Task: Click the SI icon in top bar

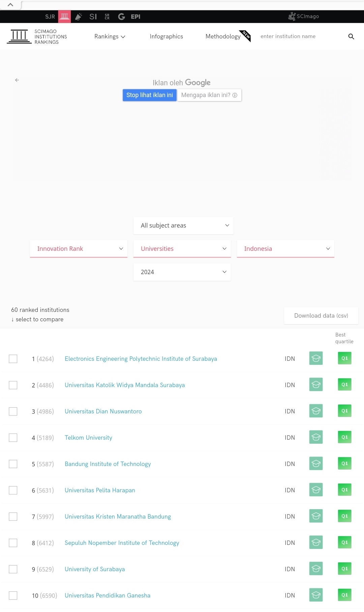Action: [93, 17]
